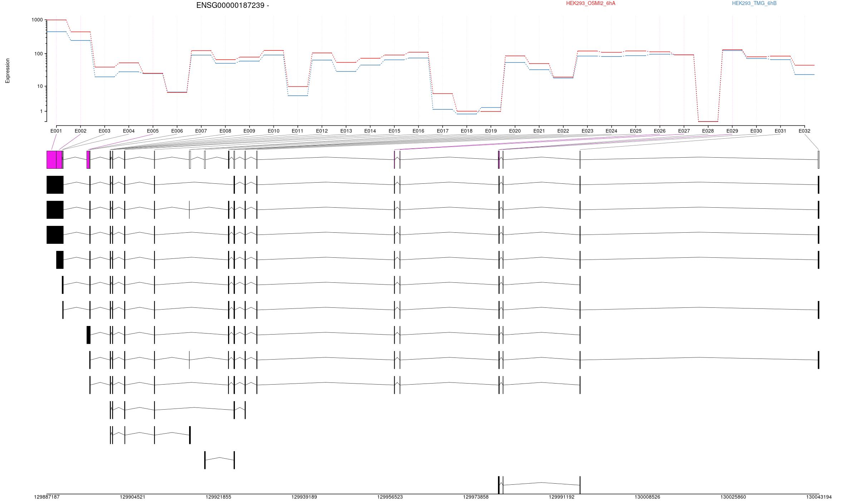Click y-axis tick value 1000
Image resolution: width=858 pixels, height=504 pixels.
(x=37, y=20)
